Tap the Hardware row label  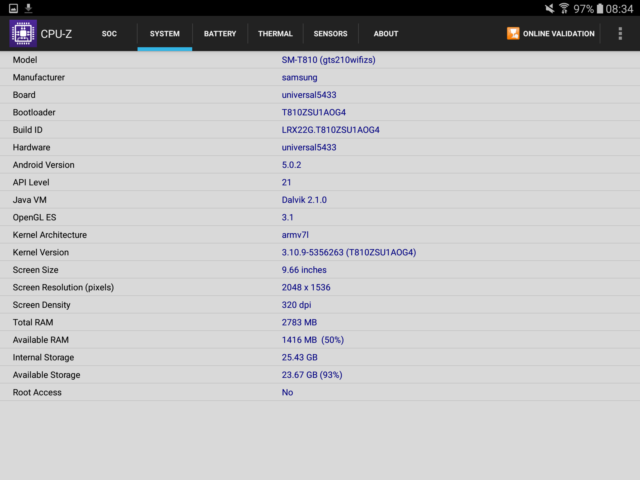click(31, 148)
